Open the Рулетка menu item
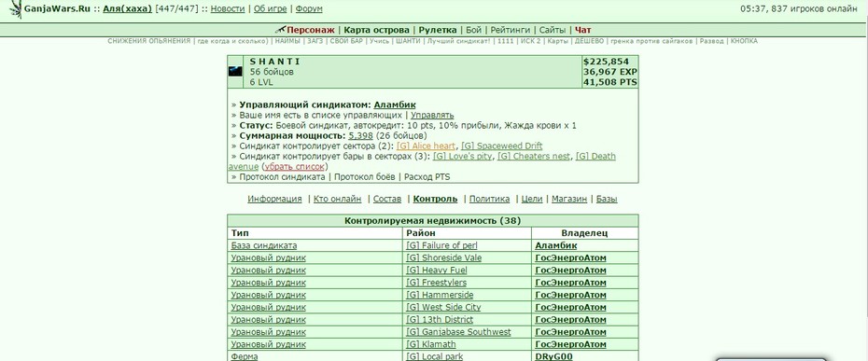The image size is (868, 361). 438,30
